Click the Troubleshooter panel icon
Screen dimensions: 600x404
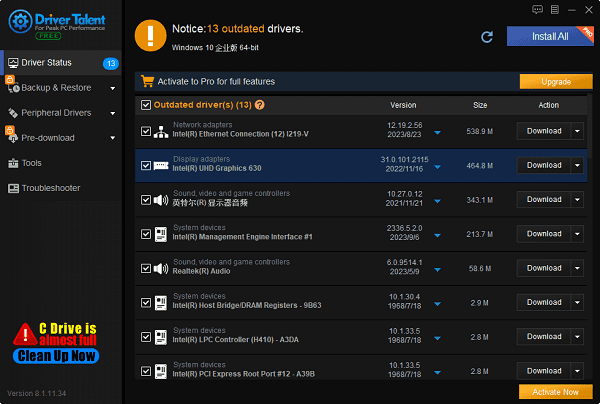[x=13, y=188]
